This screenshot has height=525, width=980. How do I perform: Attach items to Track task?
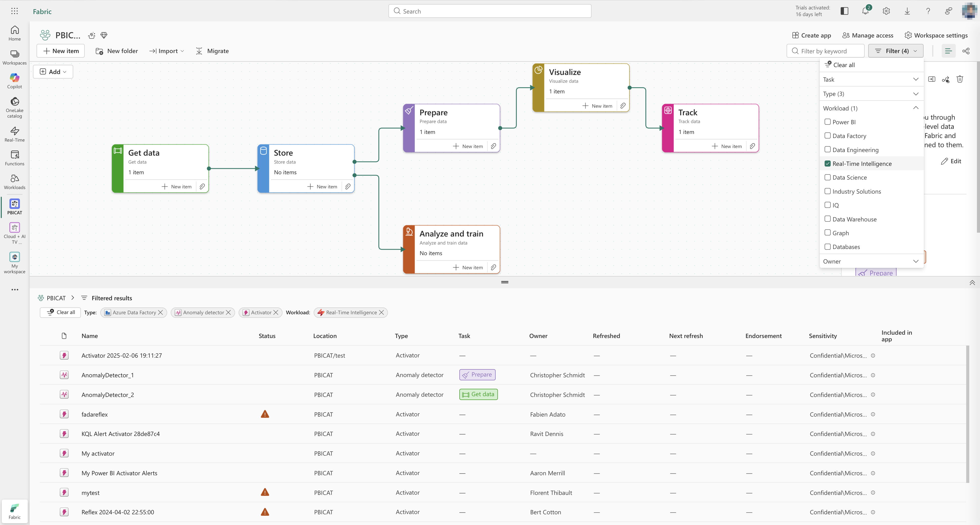click(752, 146)
